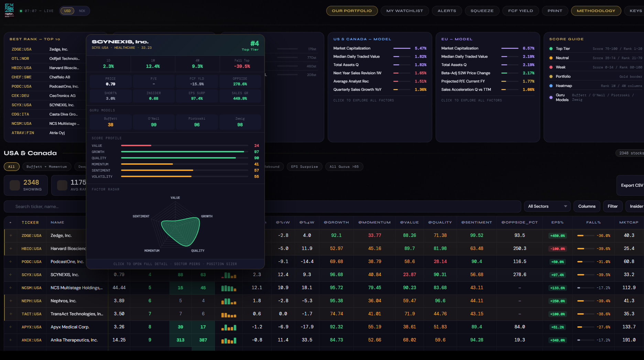Click the 2348 showing stat icon
Viewport: 644px width, 360px height.
(15, 185)
